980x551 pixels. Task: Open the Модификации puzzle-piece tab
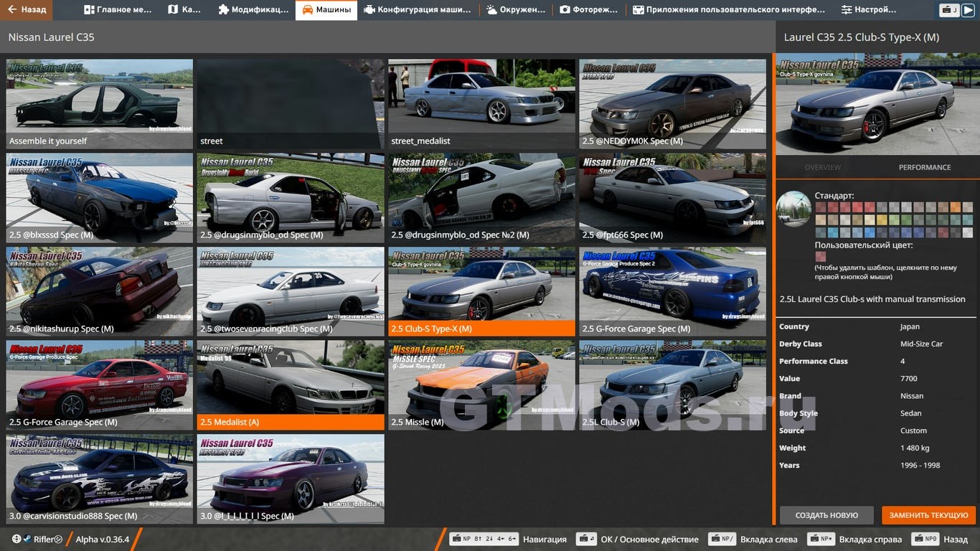click(x=254, y=10)
